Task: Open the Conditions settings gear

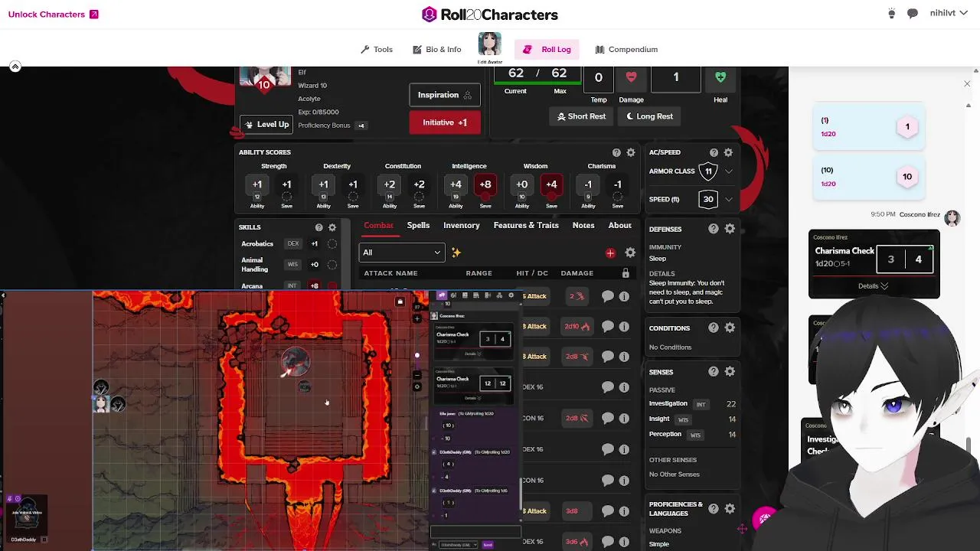Action: 730,328
